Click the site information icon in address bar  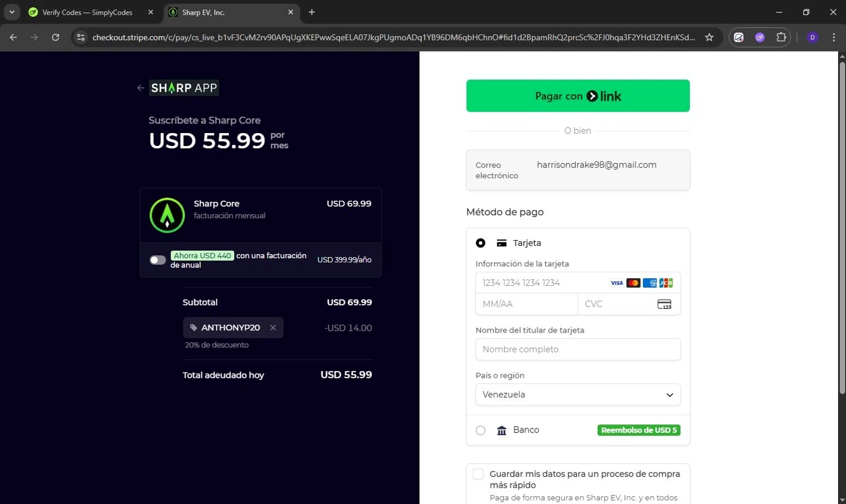[81, 37]
